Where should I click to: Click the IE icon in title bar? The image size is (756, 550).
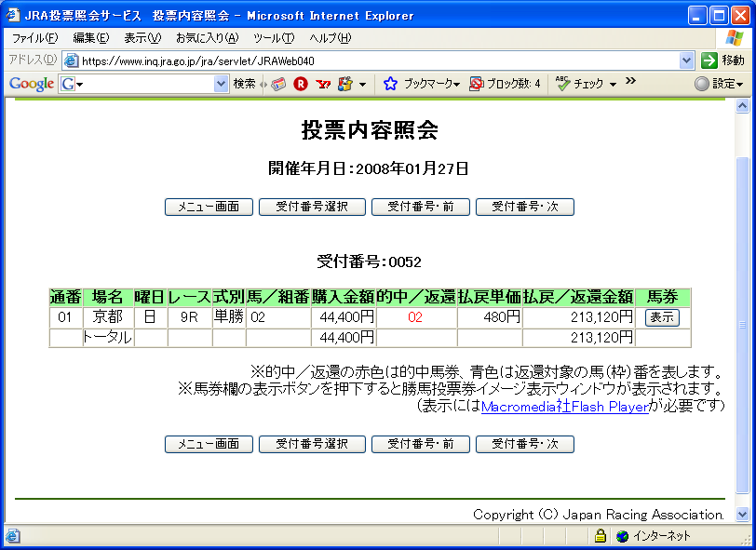click(13, 15)
